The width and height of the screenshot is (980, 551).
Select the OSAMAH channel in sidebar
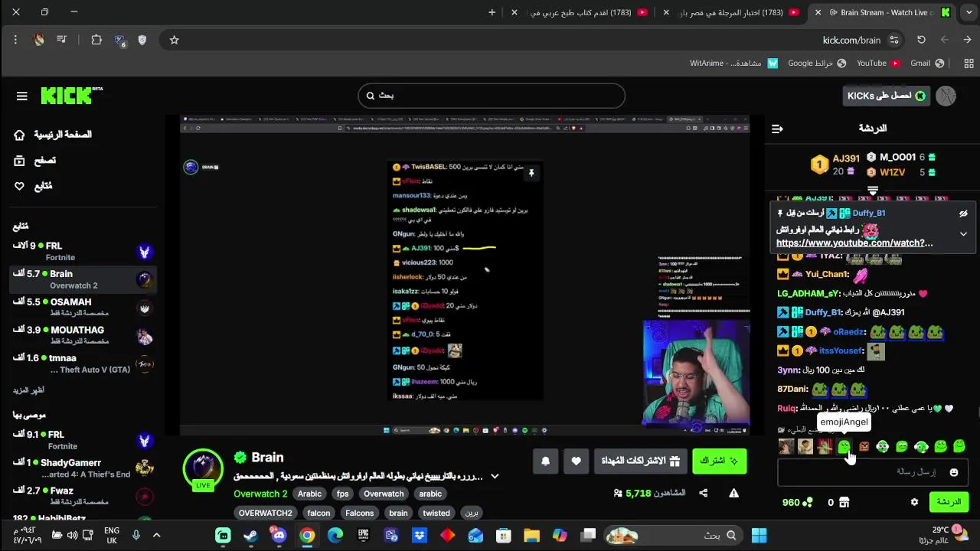coord(83,307)
